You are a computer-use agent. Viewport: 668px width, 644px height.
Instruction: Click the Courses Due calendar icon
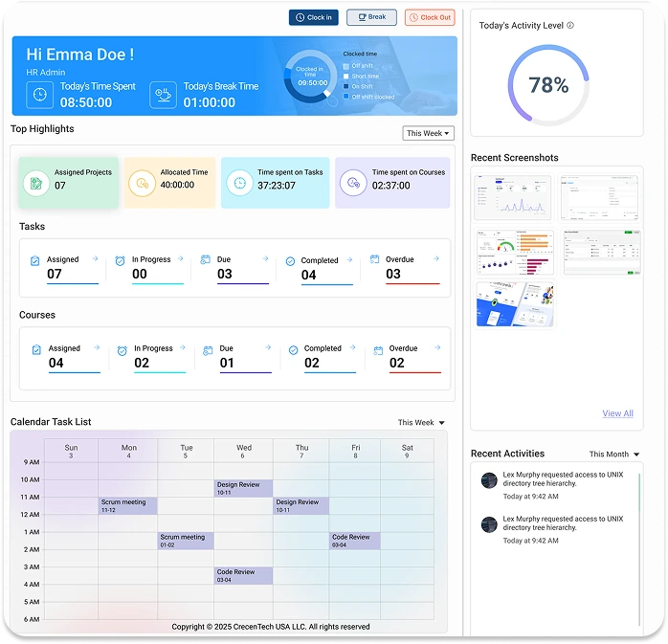click(x=207, y=350)
